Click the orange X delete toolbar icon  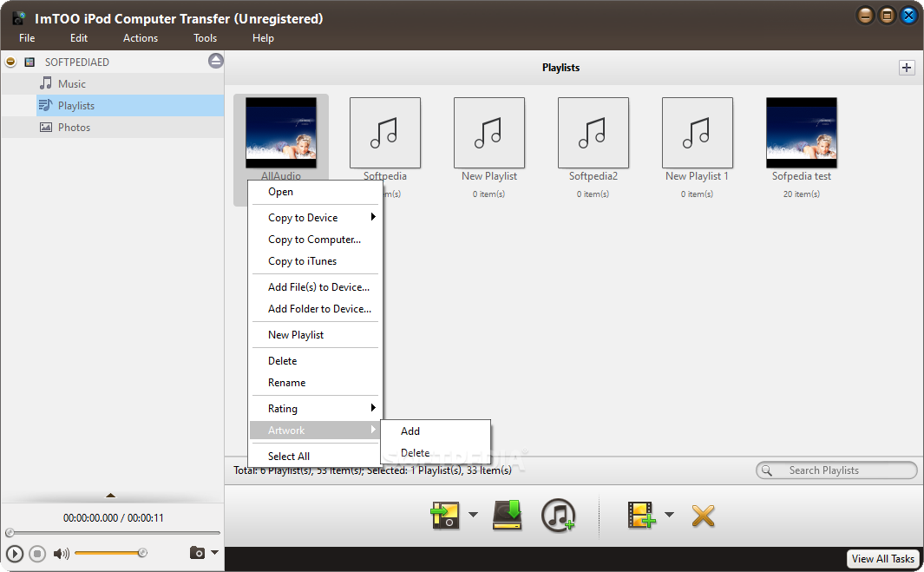pyautogui.click(x=703, y=516)
